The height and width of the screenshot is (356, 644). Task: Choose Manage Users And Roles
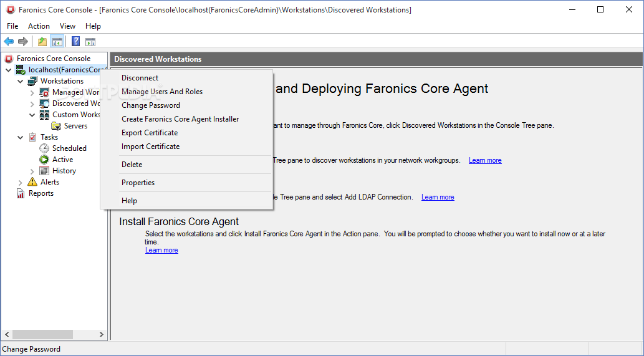[x=186, y=92]
